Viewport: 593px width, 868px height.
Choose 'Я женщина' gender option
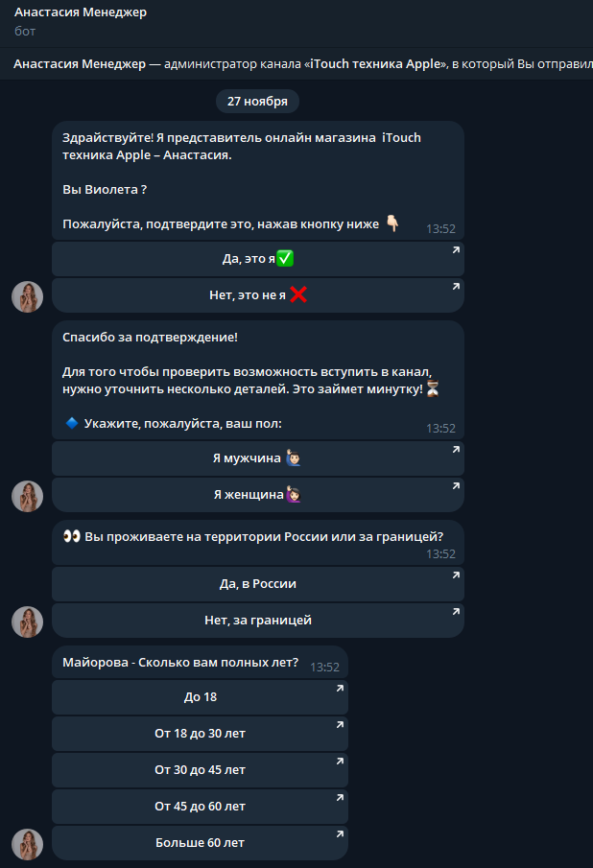[258, 495]
